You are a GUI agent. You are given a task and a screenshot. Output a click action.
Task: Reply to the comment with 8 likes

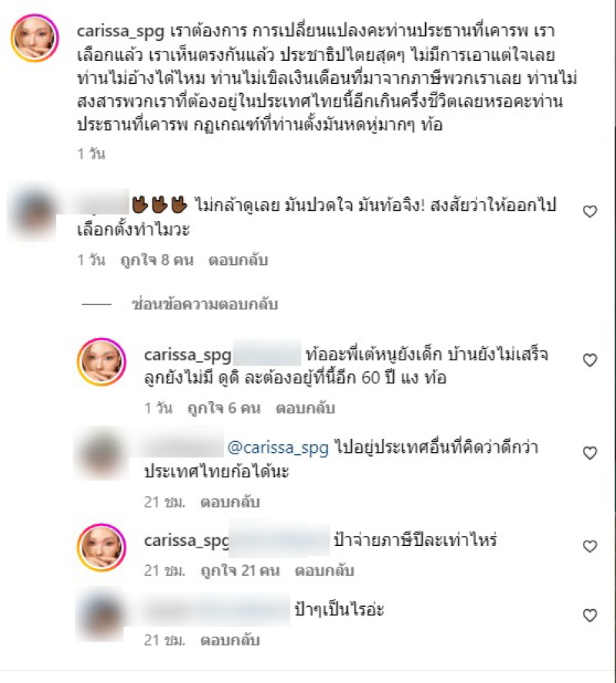tap(238, 260)
